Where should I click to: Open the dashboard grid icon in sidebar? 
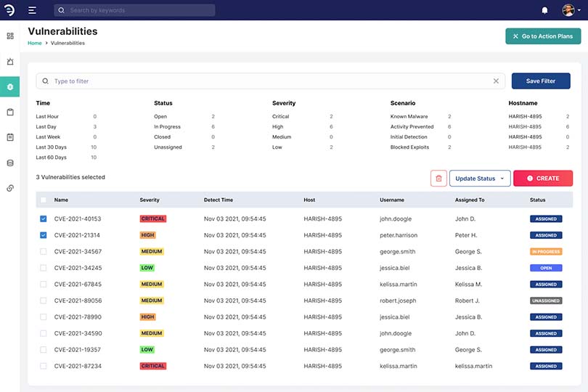[10, 36]
